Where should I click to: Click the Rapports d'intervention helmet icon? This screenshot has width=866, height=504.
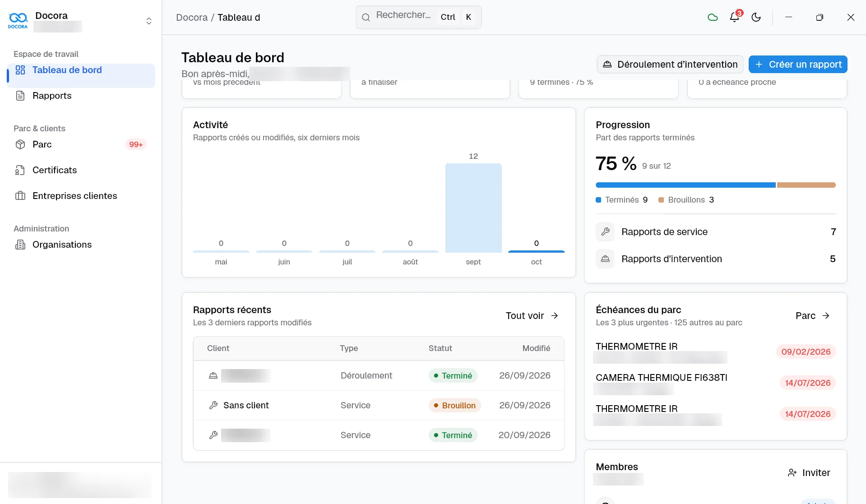605,259
